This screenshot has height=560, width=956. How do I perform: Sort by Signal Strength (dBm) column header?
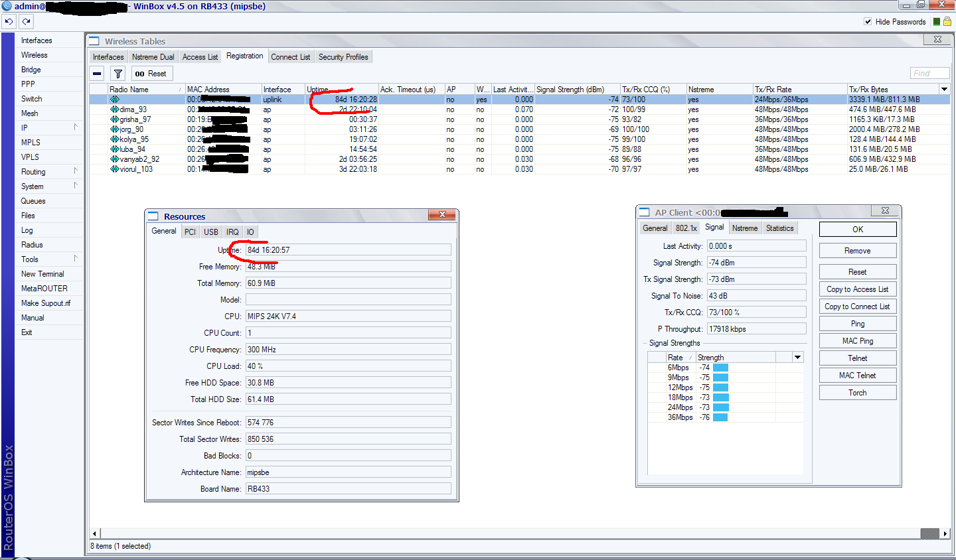click(577, 90)
